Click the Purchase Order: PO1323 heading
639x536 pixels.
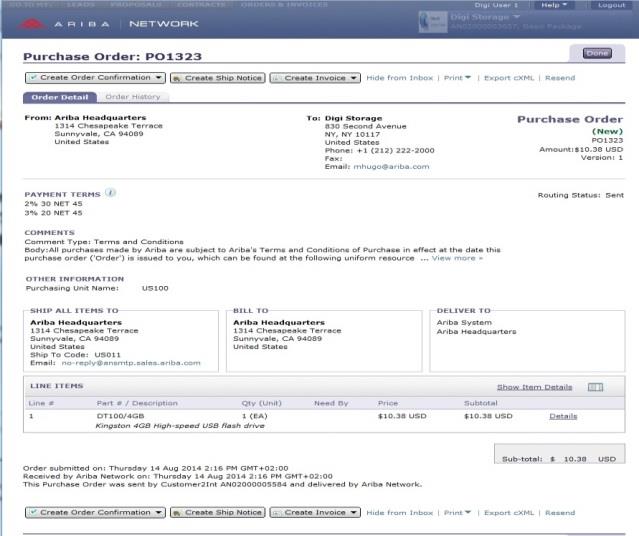tap(112, 56)
